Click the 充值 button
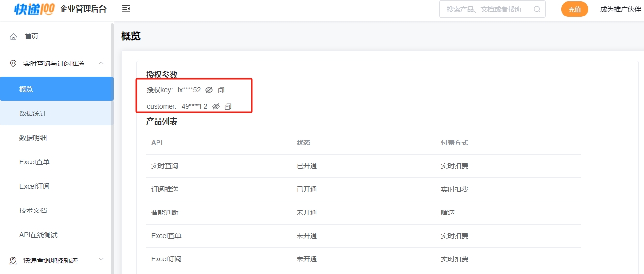This screenshot has width=644, height=274. click(x=575, y=9)
